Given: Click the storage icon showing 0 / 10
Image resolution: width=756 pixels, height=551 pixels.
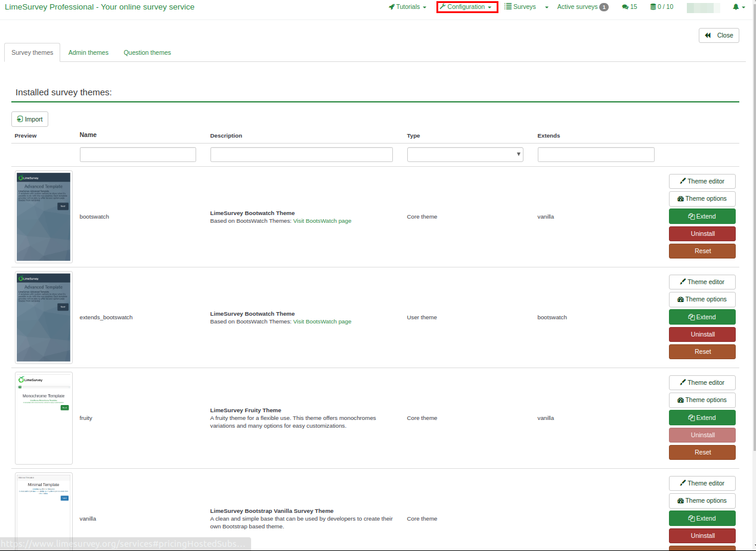Looking at the screenshot, I should 653,7.
